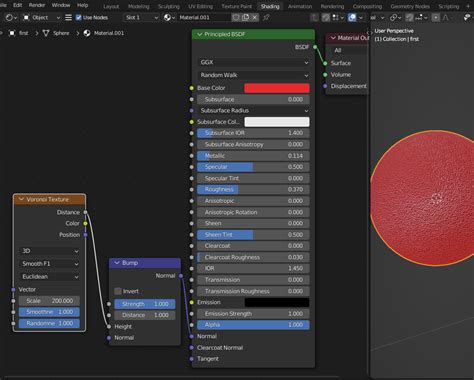474x380 pixels.
Task: Collapse the Material Output node
Action: click(x=333, y=38)
